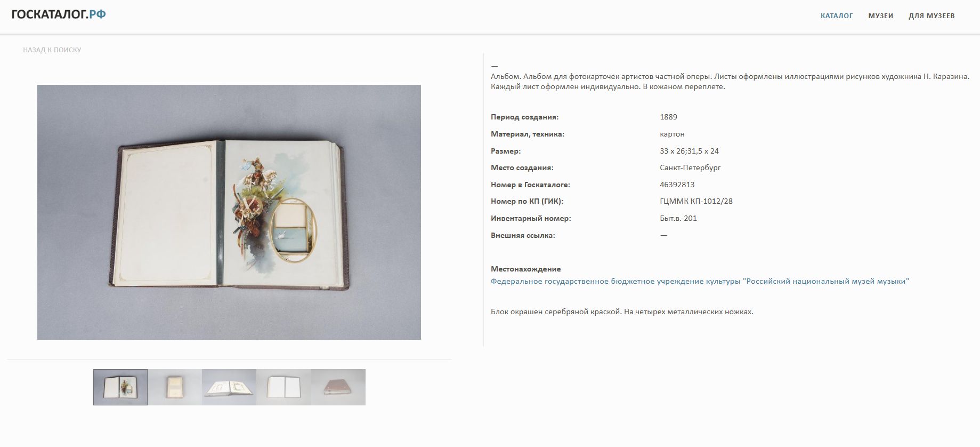The image size is (980, 447).
Task: Select the first thumbnail with illustrated page
Action: [120, 387]
